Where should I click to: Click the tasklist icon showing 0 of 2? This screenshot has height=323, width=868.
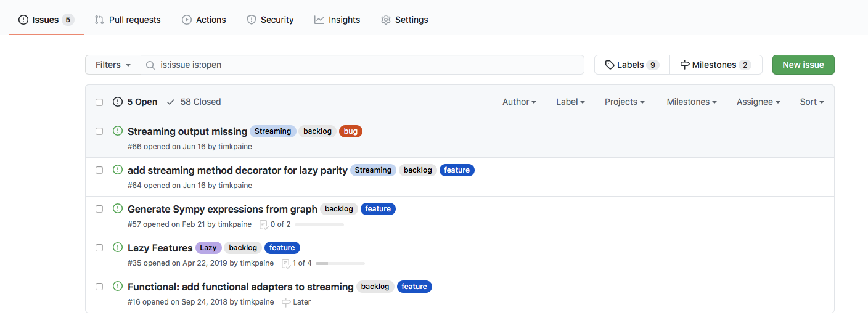pyautogui.click(x=263, y=224)
